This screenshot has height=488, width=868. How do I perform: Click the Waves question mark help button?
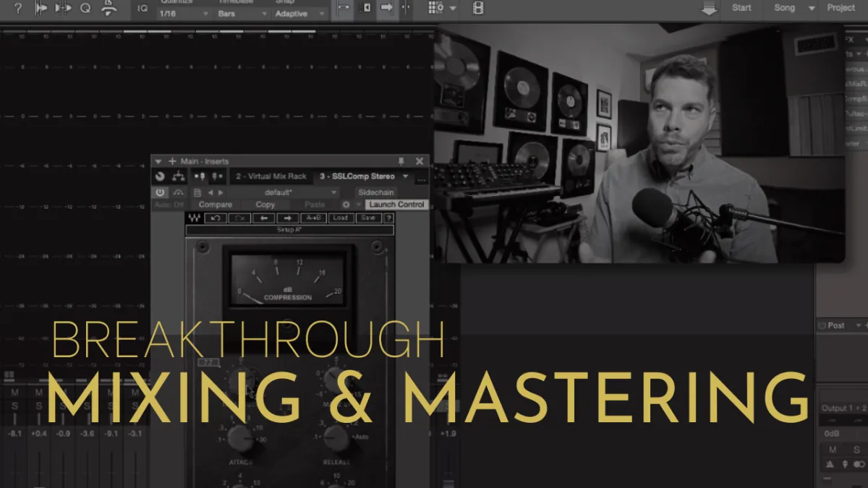[388, 218]
